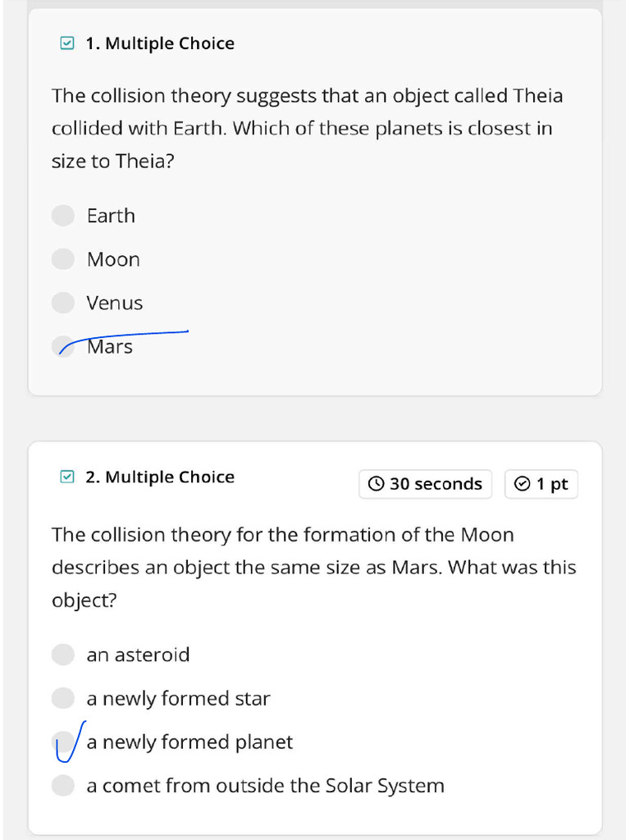Choose the comet from outside Solar System option
630x840 pixels.
63,786
